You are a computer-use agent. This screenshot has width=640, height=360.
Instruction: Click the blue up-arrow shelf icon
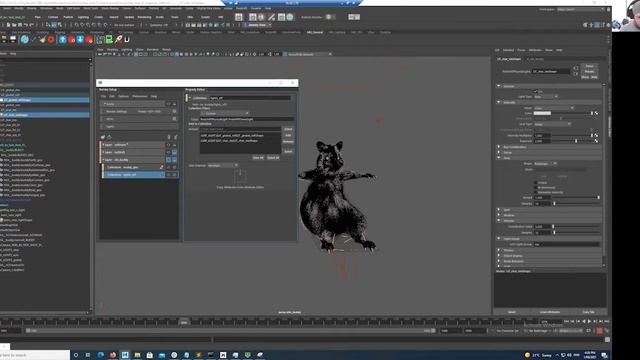click(62, 39)
